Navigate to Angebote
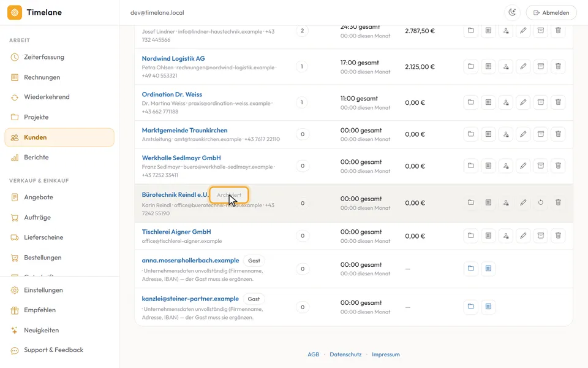Viewport: 588px width, 368px height. tap(59, 197)
